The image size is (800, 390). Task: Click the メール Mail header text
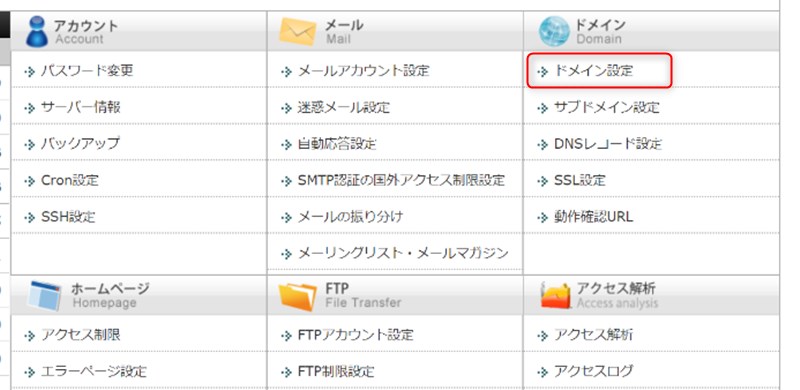click(x=344, y=32)
